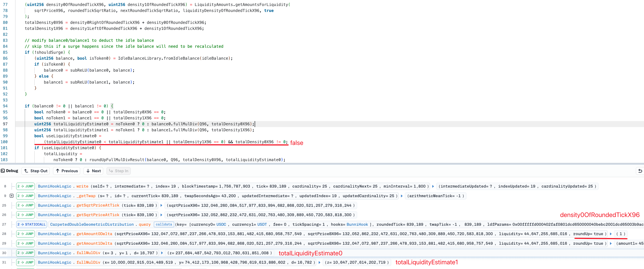This screenshot has width=644, height=269.
Task: Toggle output arrow of write trace row
Action: (433, 186)
